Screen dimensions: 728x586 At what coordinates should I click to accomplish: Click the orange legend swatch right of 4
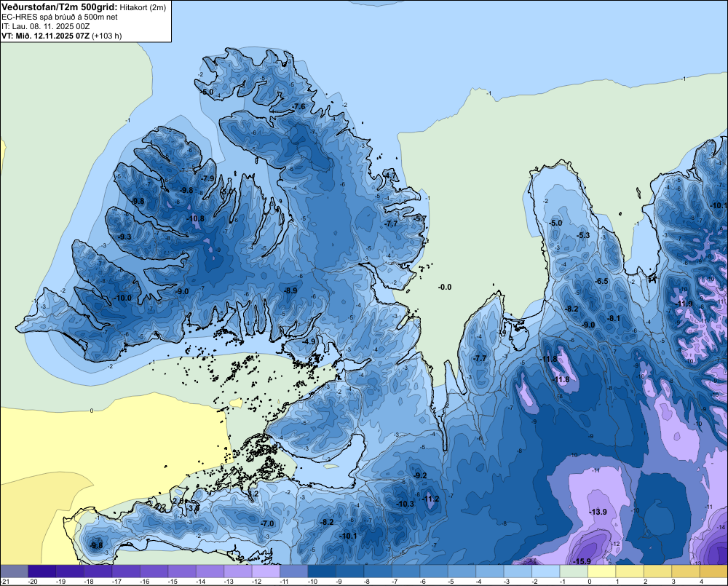pos(714,571)
